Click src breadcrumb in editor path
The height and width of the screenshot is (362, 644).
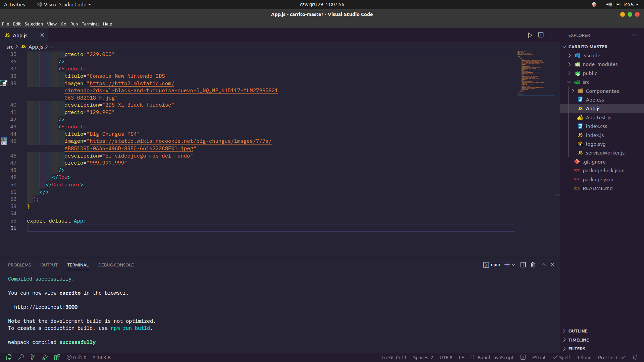pos(10,47)
